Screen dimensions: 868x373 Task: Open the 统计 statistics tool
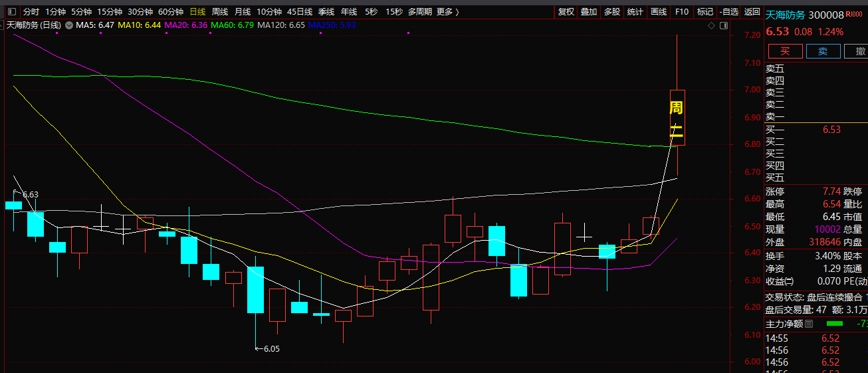click(x=635, y=12)
